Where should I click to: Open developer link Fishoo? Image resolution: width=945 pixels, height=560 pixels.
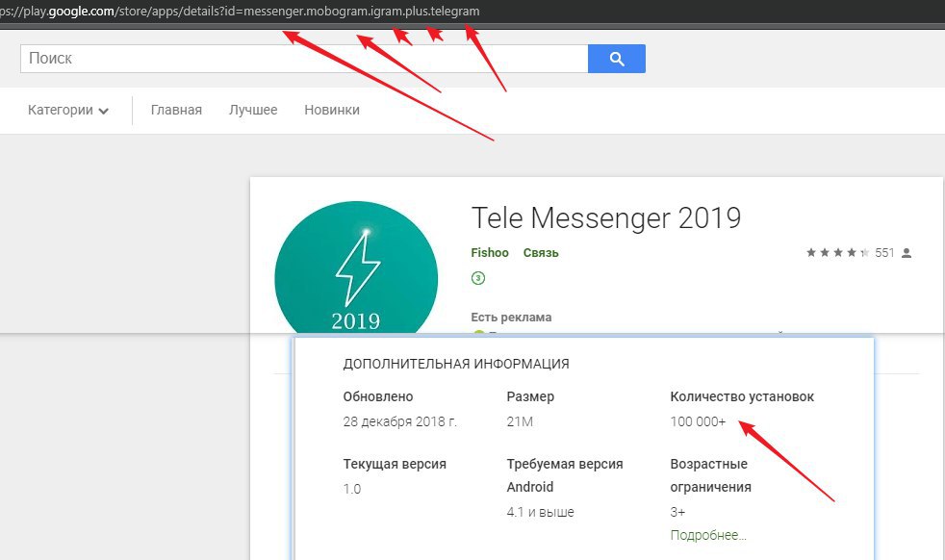[x=490, y=252]
